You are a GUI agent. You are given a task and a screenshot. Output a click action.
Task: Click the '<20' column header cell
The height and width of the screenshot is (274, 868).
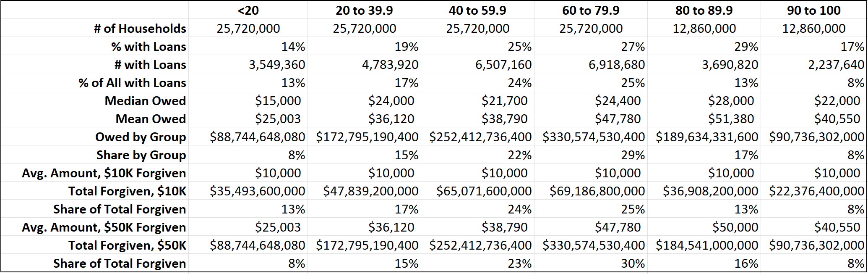[248, 11]
